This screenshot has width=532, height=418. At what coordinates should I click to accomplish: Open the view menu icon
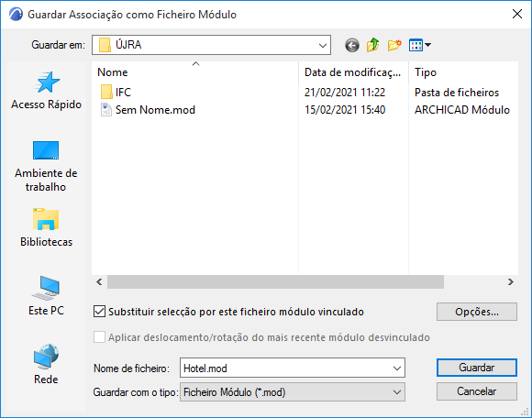coord(420,45)
